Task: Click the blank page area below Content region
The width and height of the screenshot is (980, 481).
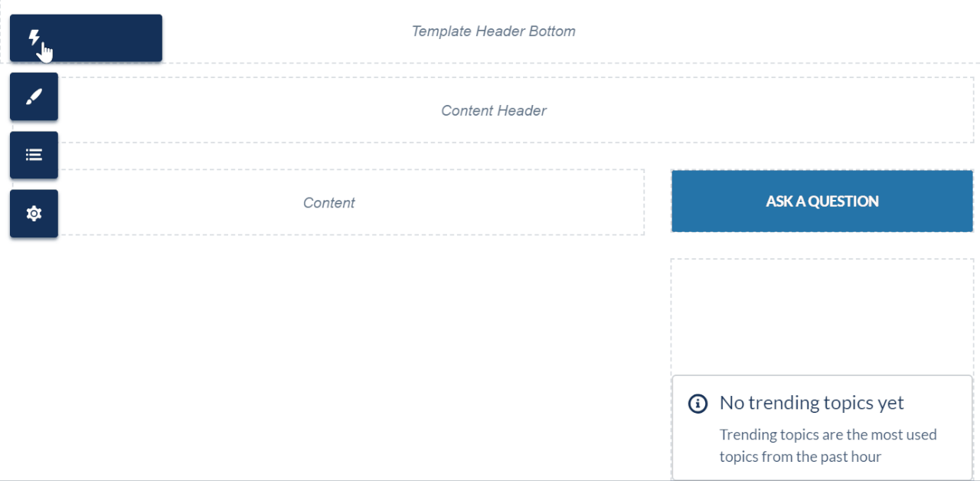Action: 329,352
